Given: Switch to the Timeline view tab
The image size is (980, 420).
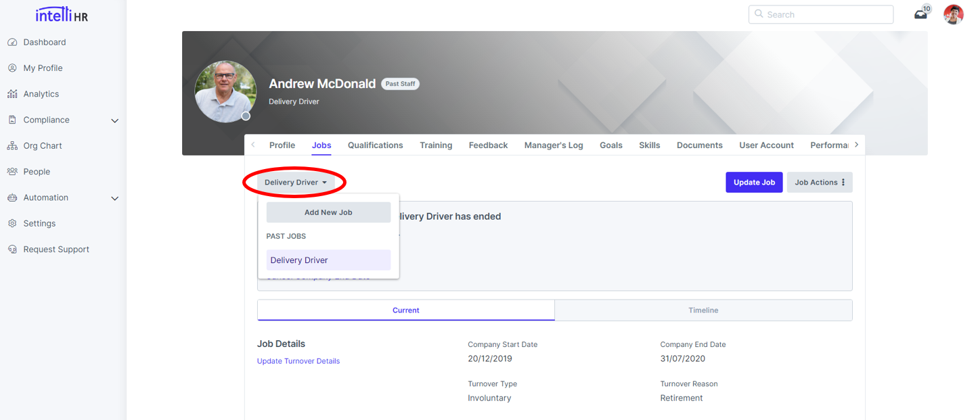Looking at the screenshot, I should pyautogui.click(x=703, y=310).
